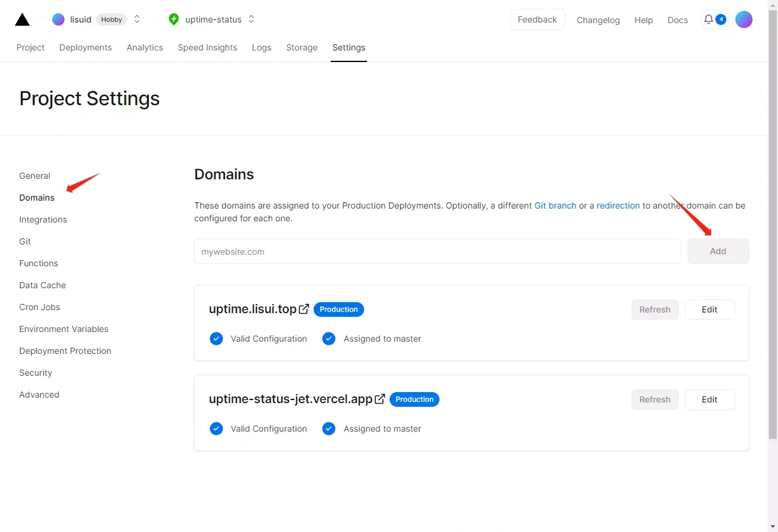Switch to the Storage tab
The width and height of the screenshot is (778, 532).
[302, 47]
